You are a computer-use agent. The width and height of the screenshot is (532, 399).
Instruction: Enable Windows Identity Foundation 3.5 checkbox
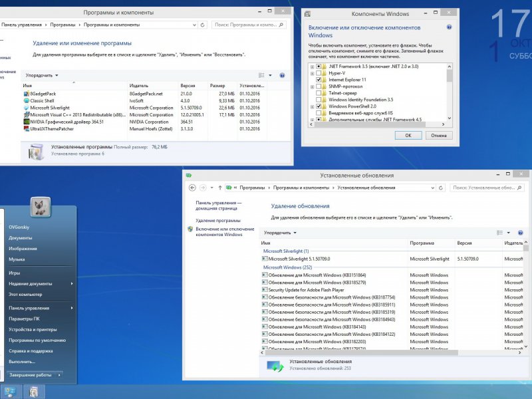319,100
